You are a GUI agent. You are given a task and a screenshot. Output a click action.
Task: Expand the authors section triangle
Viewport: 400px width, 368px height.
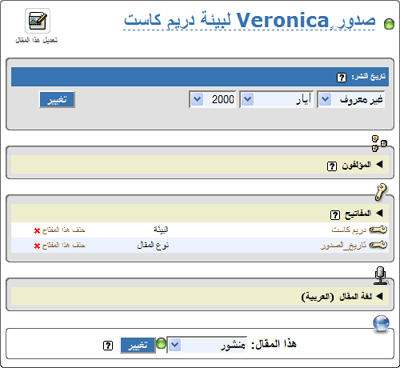379,164
